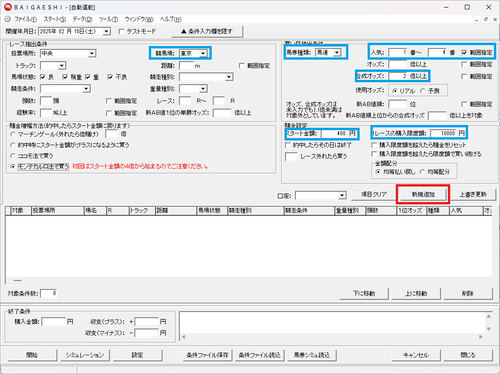Open the データ menu
500x374 pixels.
[x=82, y=19]
